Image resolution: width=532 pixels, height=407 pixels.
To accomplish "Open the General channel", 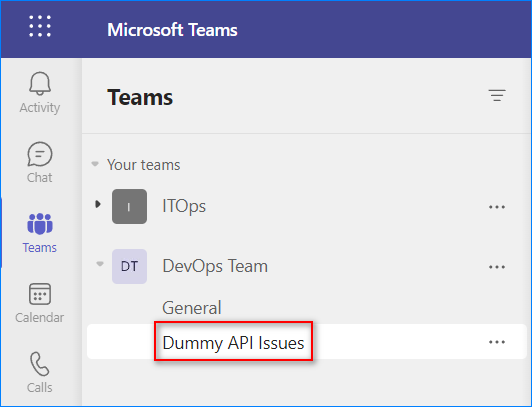I will pos(192,308).
